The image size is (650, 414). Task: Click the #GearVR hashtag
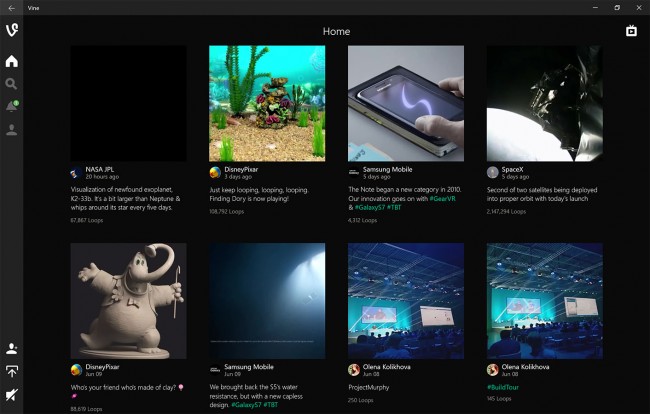coord(442,199)
